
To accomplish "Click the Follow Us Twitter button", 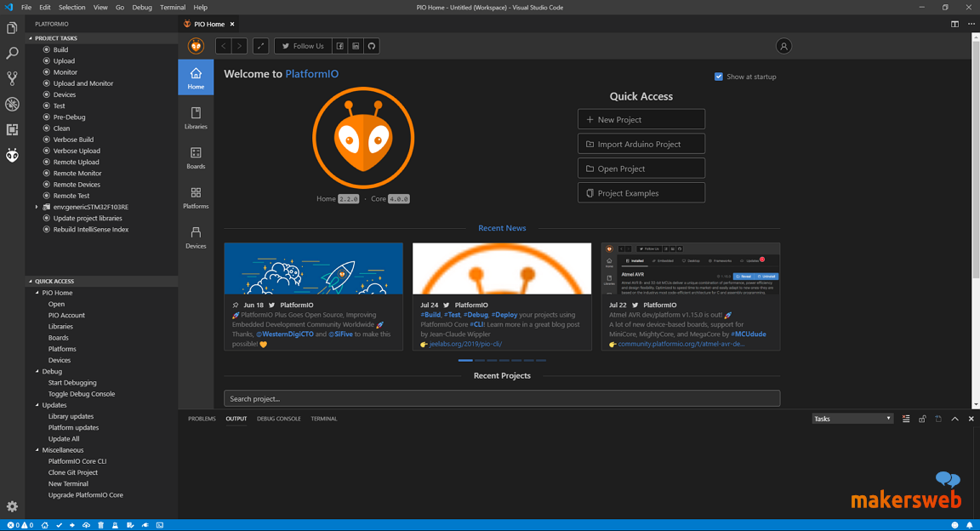I will 303,46.
